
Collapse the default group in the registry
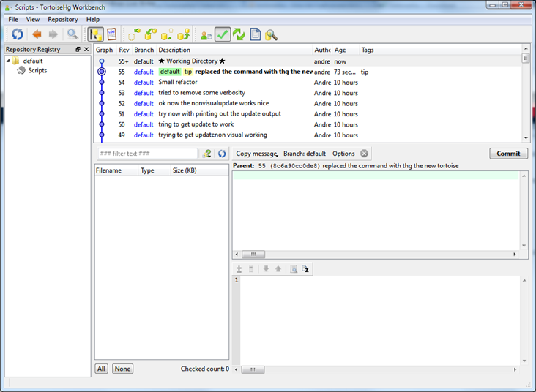(8, 61)
